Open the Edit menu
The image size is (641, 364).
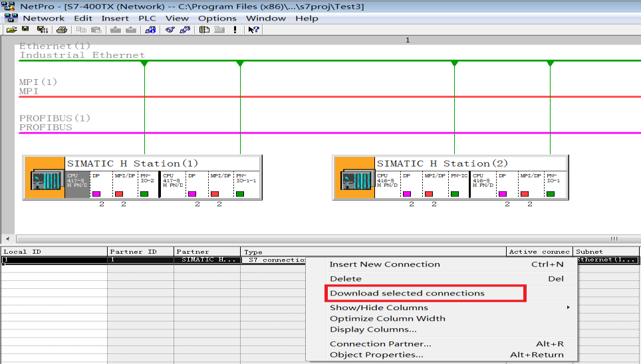83,19
